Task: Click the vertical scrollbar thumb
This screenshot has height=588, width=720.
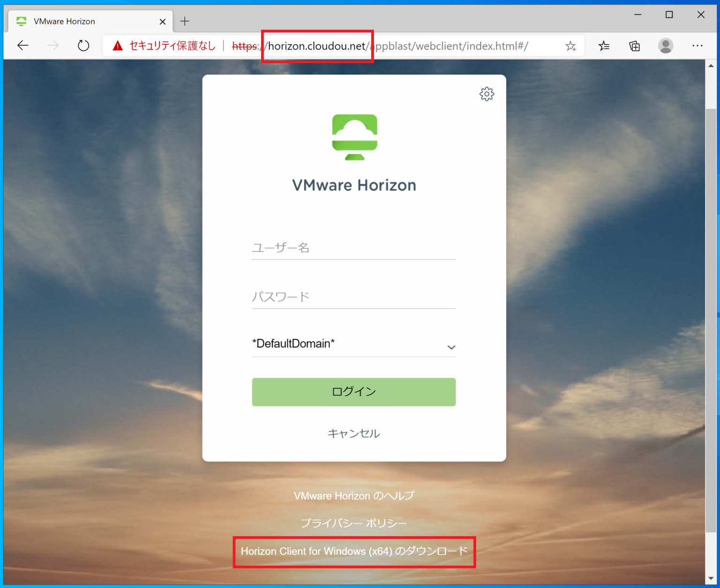Action: click(711, 321)
